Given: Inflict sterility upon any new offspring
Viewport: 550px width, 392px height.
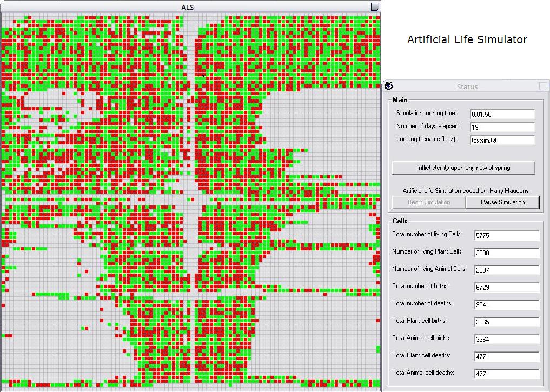Looking at the screenshot, I should point(463,168).
